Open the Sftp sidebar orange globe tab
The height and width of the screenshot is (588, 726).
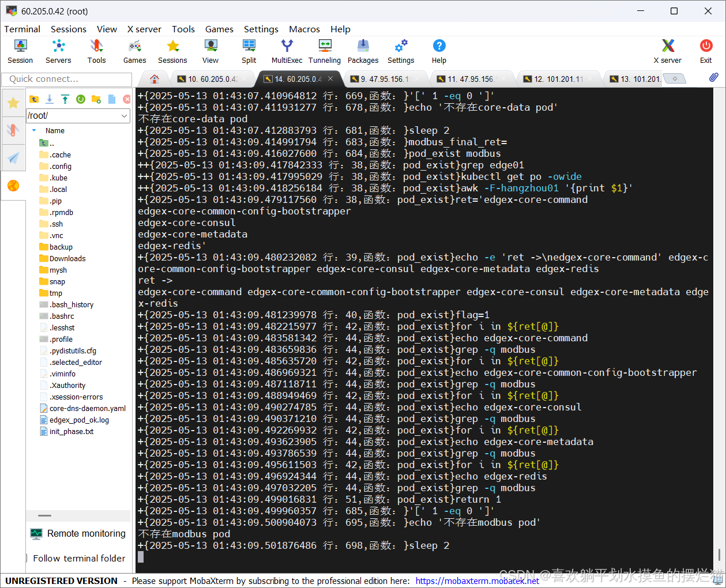[x=13, y=185]
